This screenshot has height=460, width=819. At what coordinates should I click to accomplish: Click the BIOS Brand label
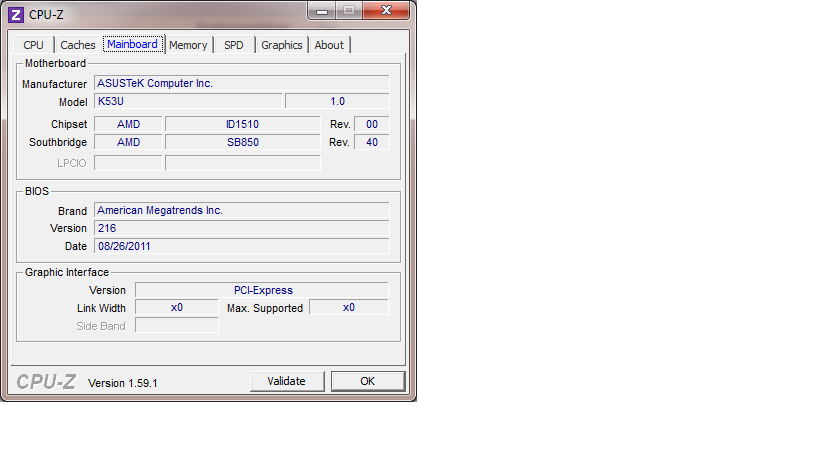(x=72, y=211)
